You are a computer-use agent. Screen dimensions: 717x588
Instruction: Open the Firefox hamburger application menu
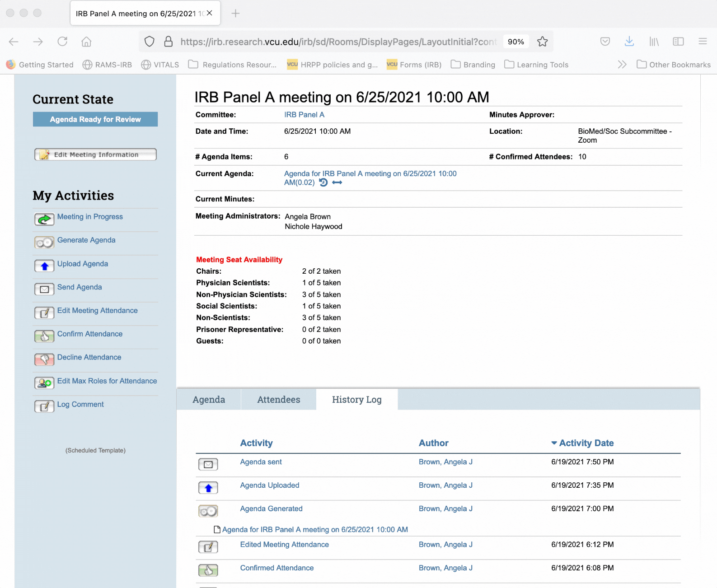click(702, 42)
